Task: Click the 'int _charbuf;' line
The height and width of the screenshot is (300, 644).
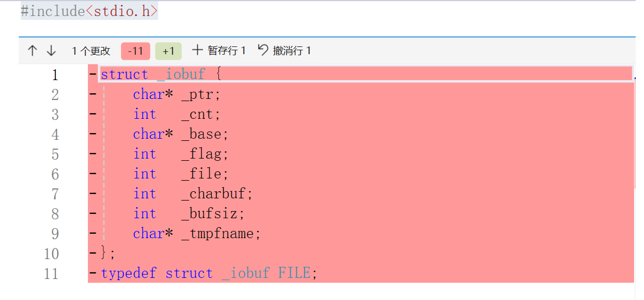Action: (193, 194)
